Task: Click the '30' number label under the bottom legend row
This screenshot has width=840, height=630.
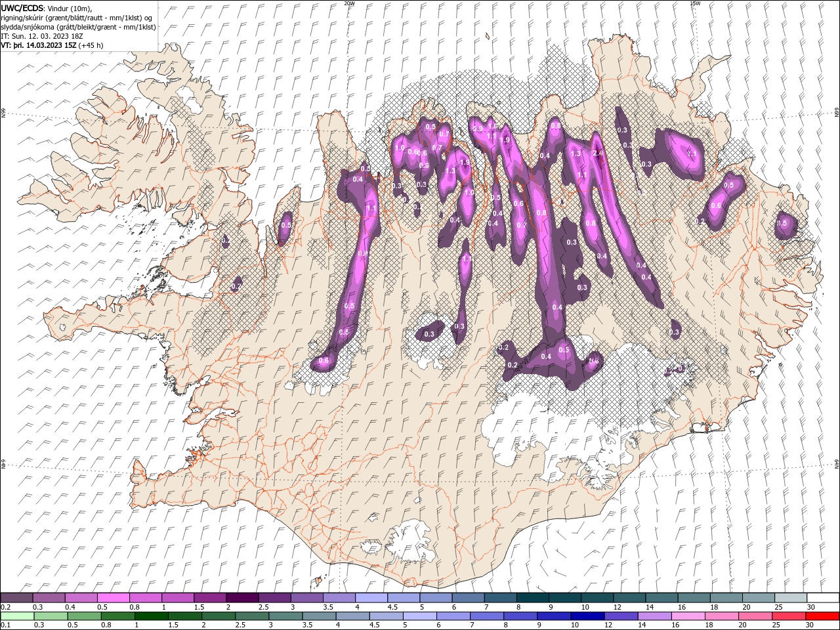Action: (810, 625)
